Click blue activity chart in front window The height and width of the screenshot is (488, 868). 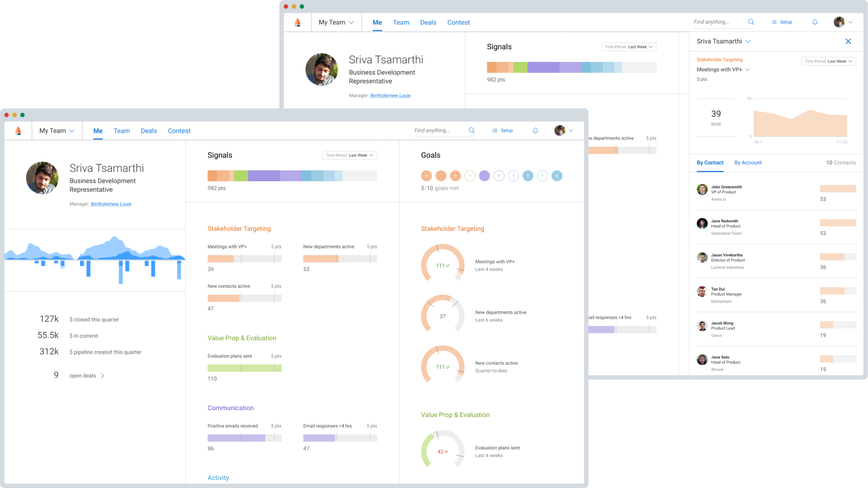pos(95,260)
